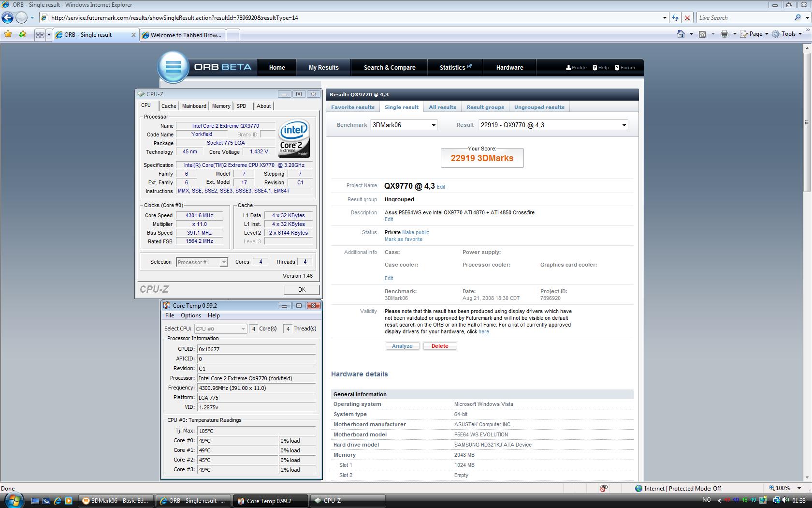This screenshot has width=812, height=508.
Task: Click the browser Back arrow button
Action: tap(8, 18)
